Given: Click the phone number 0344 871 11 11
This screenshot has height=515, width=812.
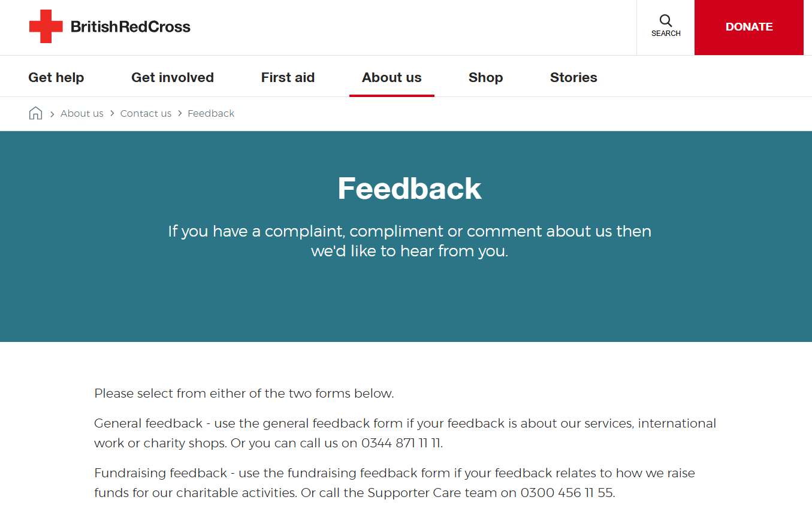Looking at the screenshot, I should tap(401, 443).
